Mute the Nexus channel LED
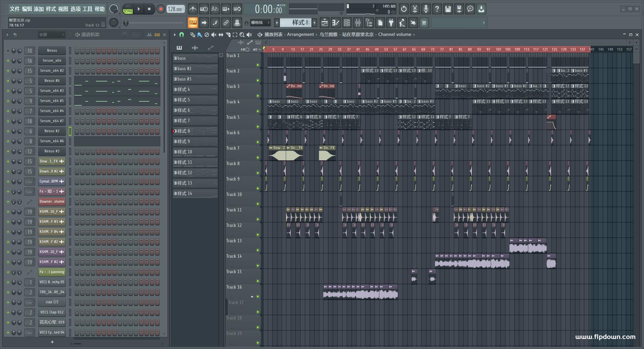The image size is (644, 349). (x=8, y=51)
